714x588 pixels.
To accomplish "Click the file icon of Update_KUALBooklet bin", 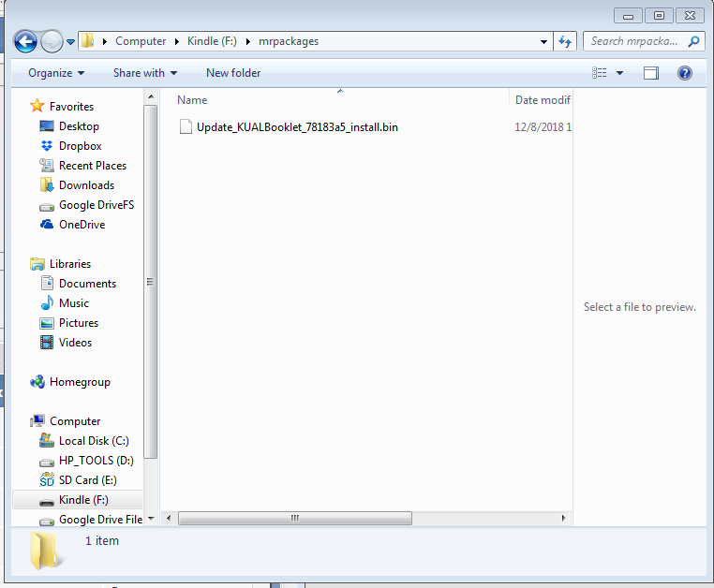I will [186, 126].
